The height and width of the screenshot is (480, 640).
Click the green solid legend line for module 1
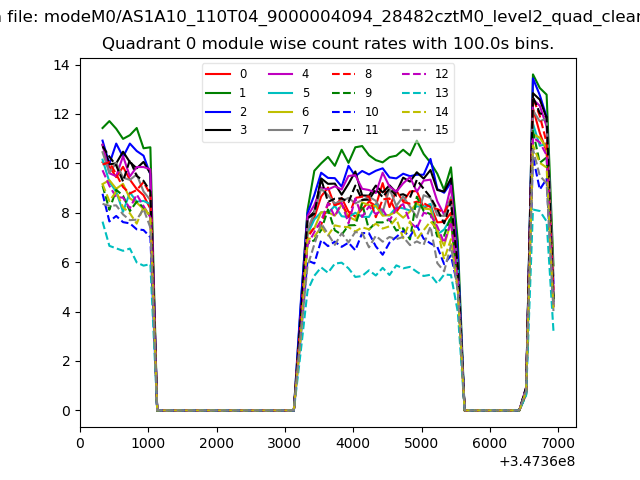coord(217,93)
